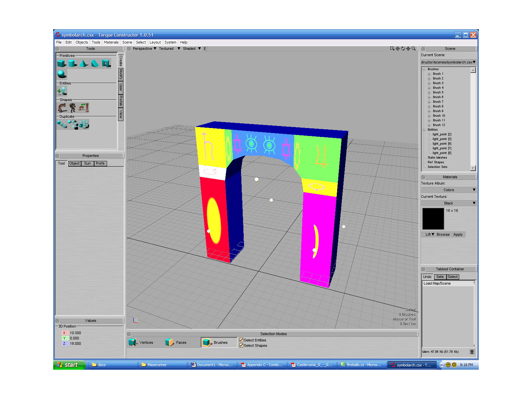The width and height of the screenshot is (532, 399).
Task: Select the pipe replace shape tool
Action: tap(84, 107)
